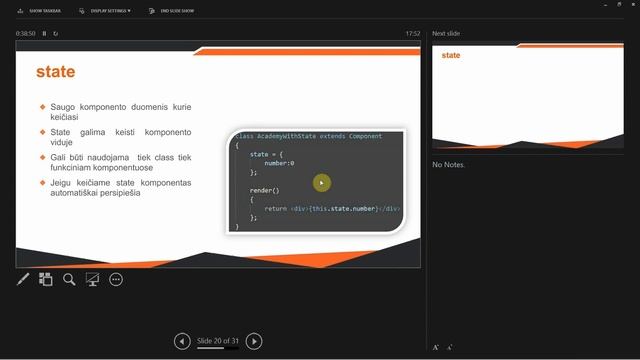Decrease notes text size
Viewport: 640px width, 360px height.
[x=449, y=347]
